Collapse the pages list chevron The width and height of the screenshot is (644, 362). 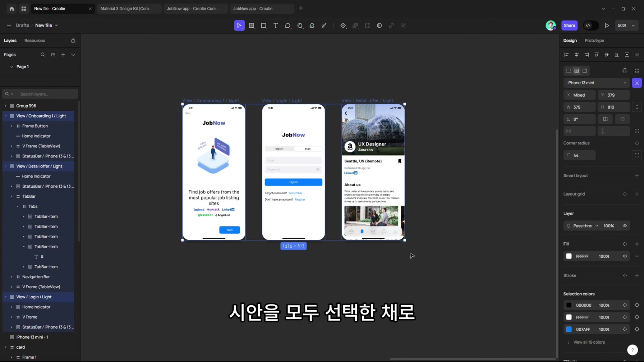tap(73, 55)
